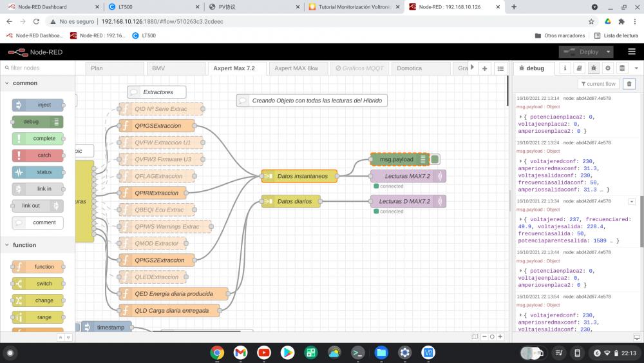Open the configuration nodes gear icon

tap(608, 68)
